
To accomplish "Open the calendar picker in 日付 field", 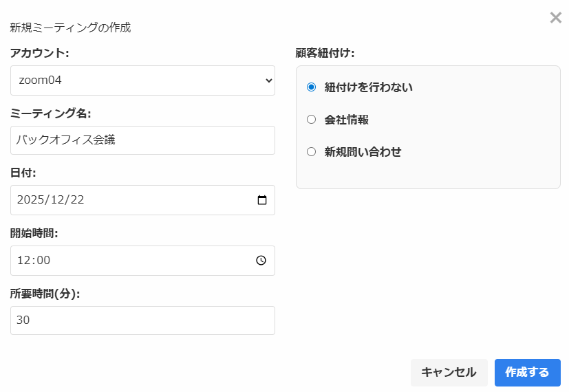I will 261,200.
